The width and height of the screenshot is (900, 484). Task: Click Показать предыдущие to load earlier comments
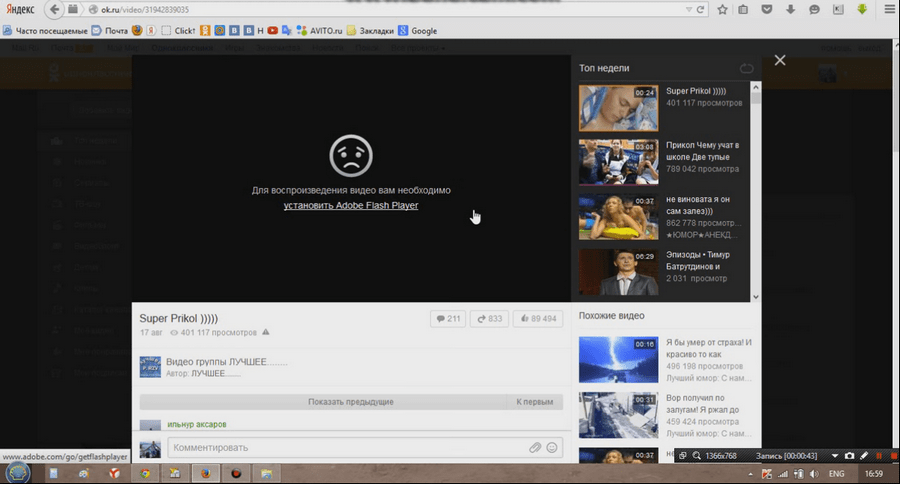point(350,402)
